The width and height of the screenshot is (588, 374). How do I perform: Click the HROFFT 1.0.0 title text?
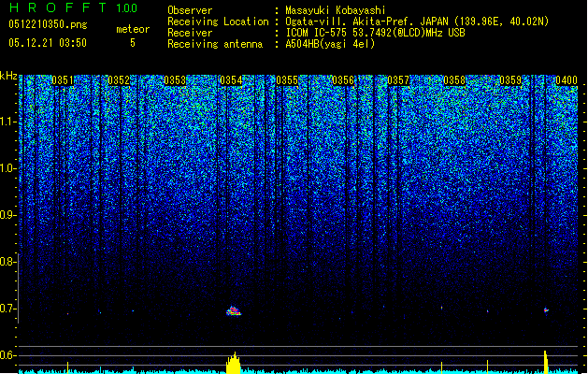click(73, 7)
